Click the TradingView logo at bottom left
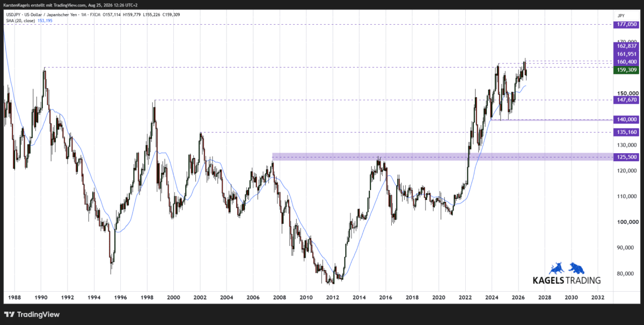This screenshot has width=644, height=325. (32, 314)
